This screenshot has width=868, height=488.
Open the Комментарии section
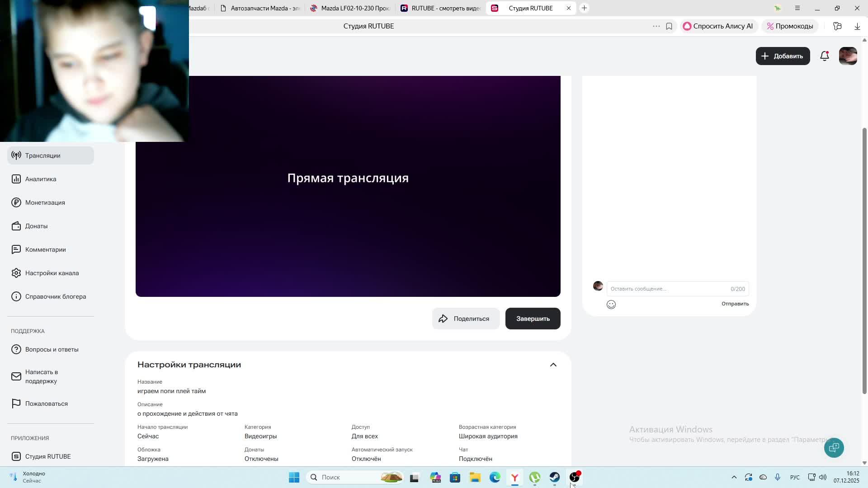(45, 249)
